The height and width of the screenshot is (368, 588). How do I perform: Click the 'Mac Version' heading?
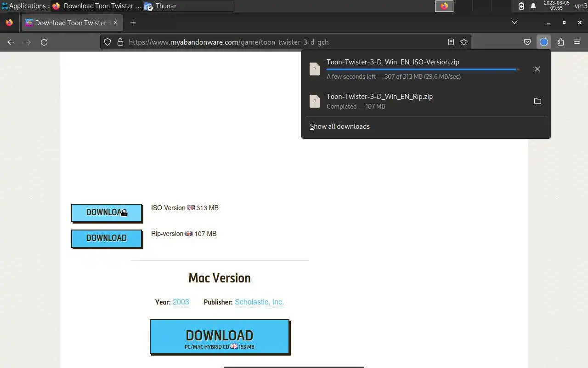[x=220, y=278]
